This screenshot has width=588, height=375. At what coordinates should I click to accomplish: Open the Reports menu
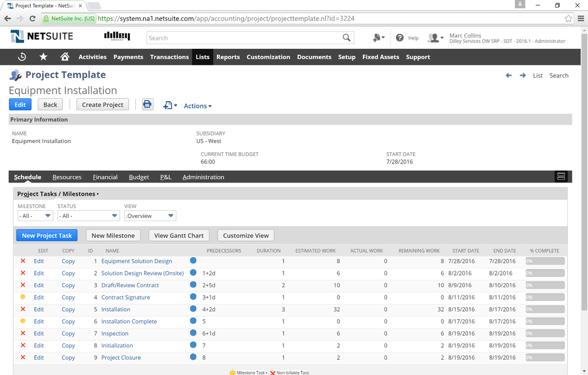click(228, 57)
